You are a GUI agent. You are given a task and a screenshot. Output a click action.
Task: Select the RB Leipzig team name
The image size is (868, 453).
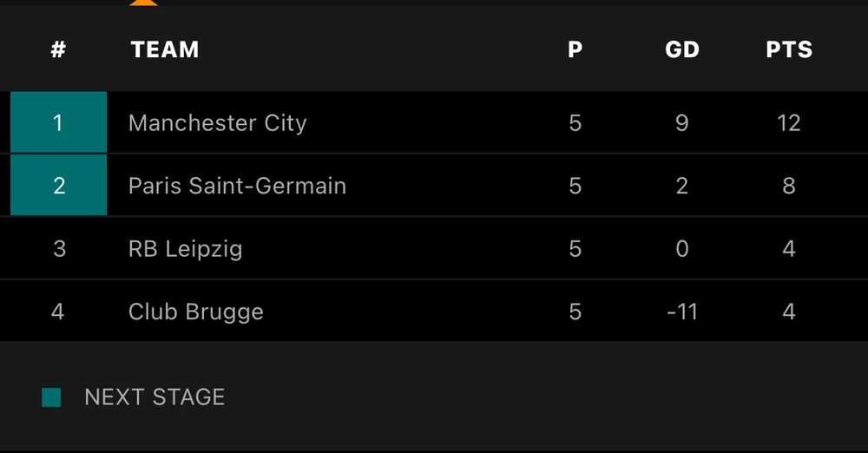(185, 249)
